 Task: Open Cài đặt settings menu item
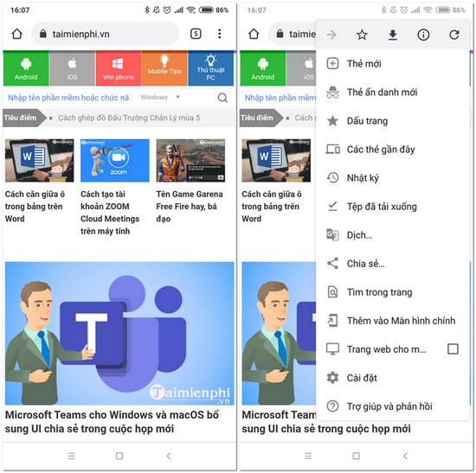393,378
